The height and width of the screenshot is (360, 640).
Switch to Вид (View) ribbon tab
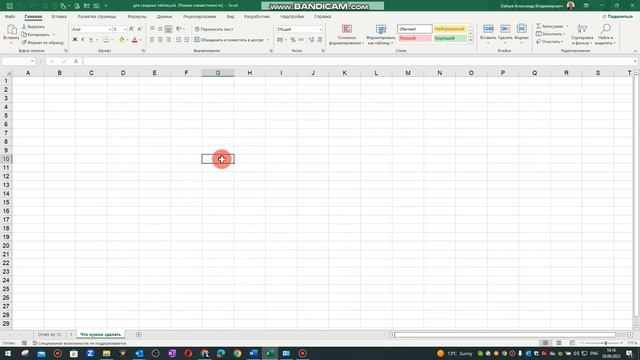click(x=230, y=17)
